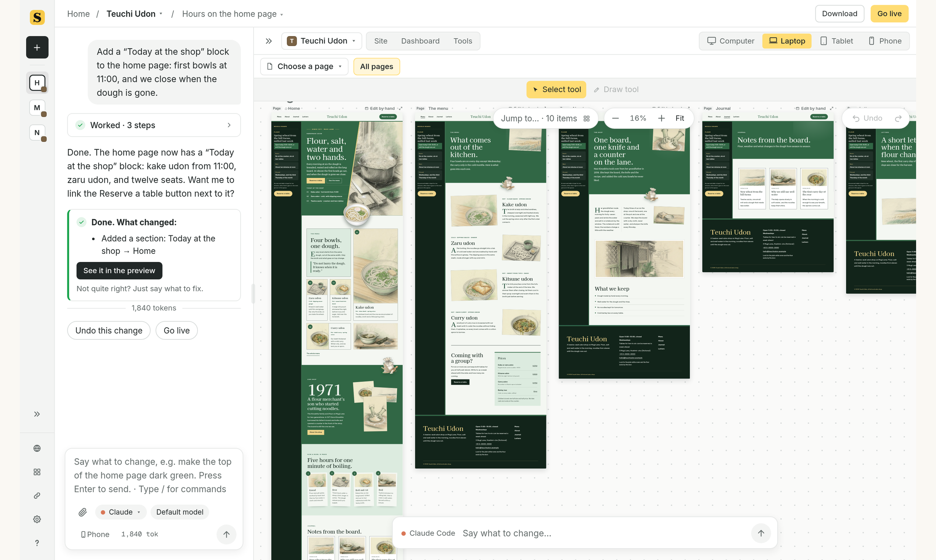Open Hours on the home page dropdown
This screenshot has height=560, width=936.
coord(233,14)
